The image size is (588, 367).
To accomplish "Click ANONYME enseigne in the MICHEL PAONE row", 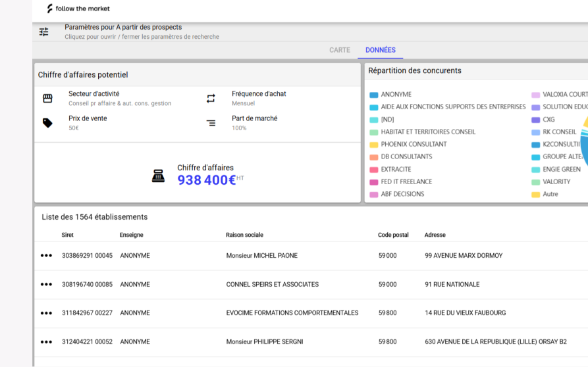I will tap(134, 255).
